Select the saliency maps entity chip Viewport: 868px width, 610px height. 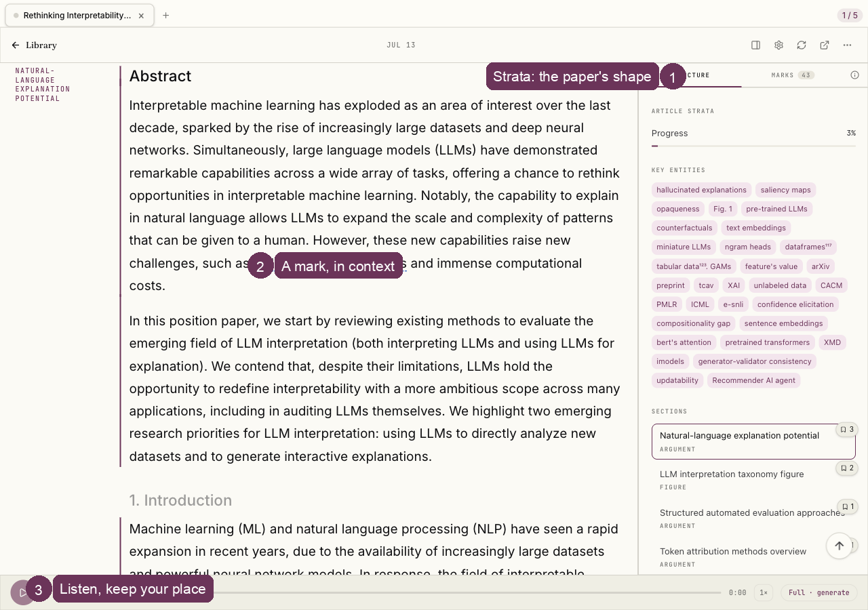[x=785, y=190]
